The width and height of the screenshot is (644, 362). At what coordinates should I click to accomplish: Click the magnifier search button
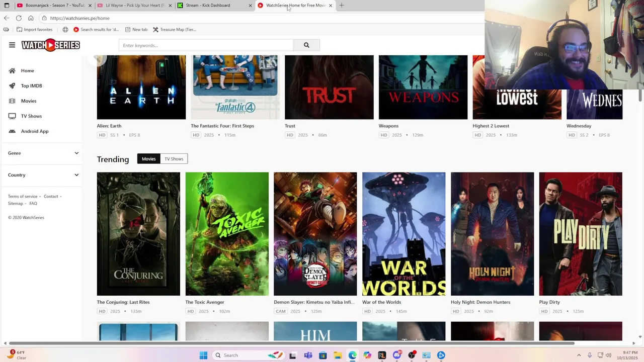click(306, 45)
